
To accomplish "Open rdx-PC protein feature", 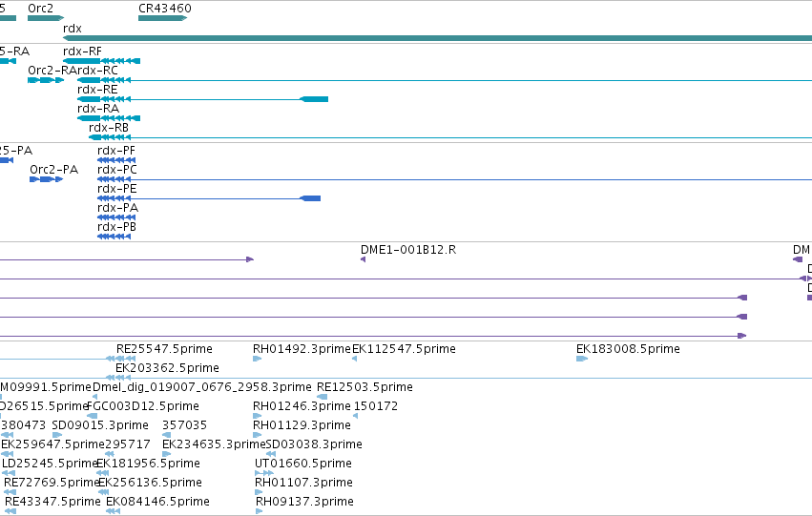I will [117, 170].
